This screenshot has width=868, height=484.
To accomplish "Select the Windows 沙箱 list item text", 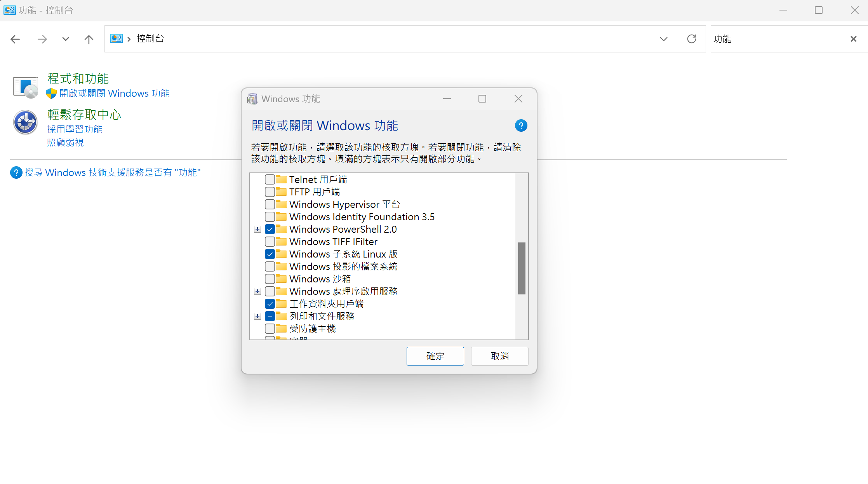I will (320, 279).
